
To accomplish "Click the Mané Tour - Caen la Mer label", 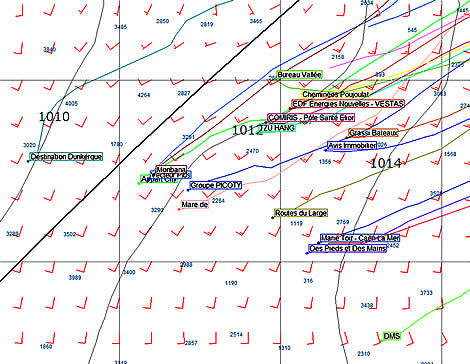I will [360, 238].
